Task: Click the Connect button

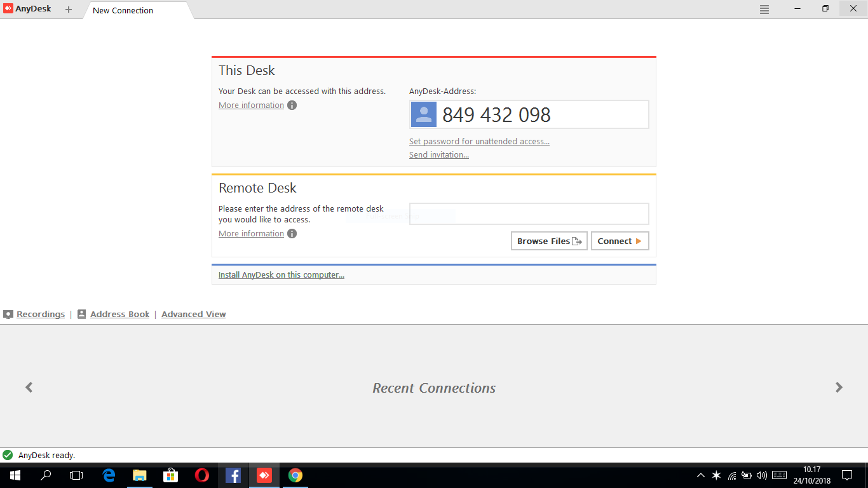Action: point(620,241)
